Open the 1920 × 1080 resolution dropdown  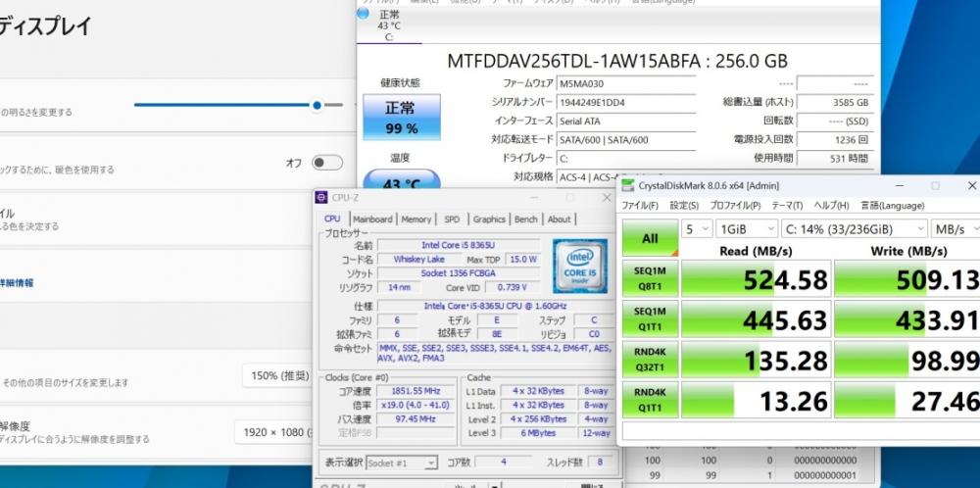(272, 432)
